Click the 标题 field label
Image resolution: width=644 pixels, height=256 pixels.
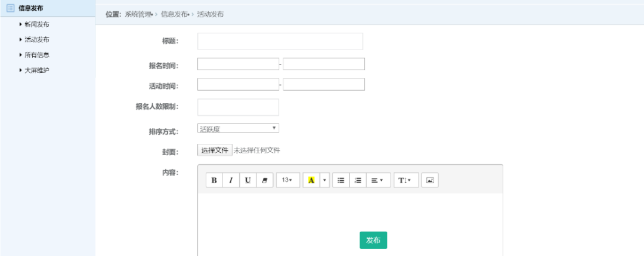(x=171, y=41)
